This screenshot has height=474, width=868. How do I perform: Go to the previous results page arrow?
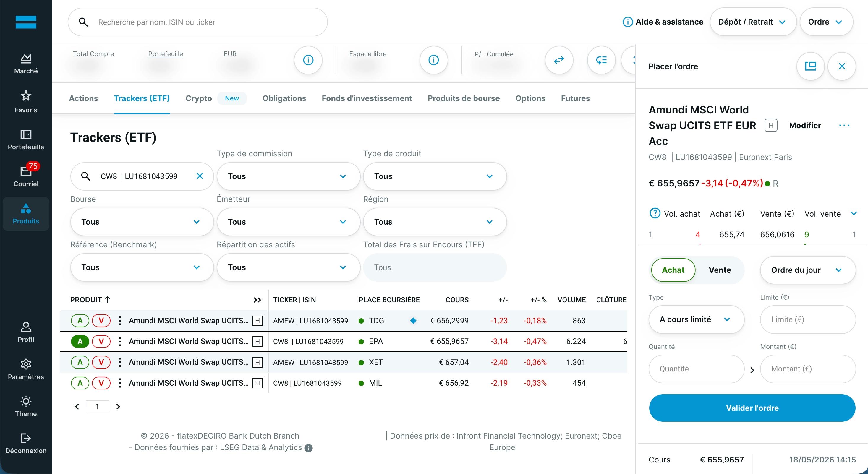[77, 407]
